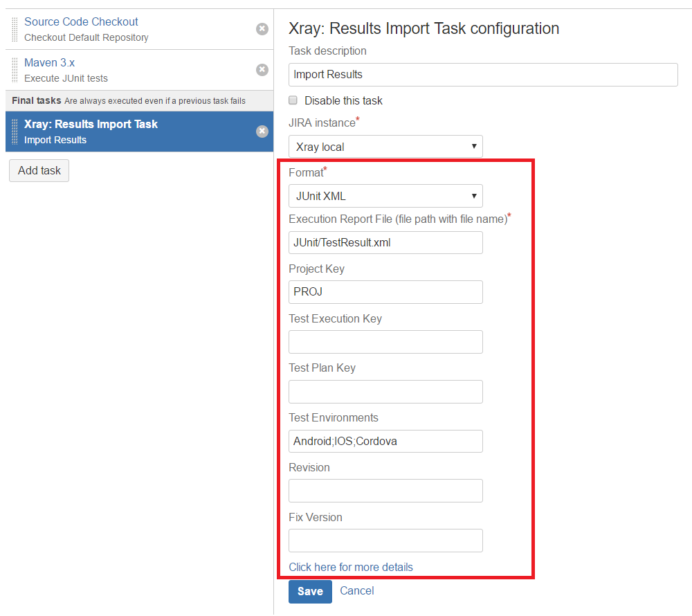The image size is (692, 616).
Task: Click the Xray: Results Import Task configuration heading
Action: [424, 28]
